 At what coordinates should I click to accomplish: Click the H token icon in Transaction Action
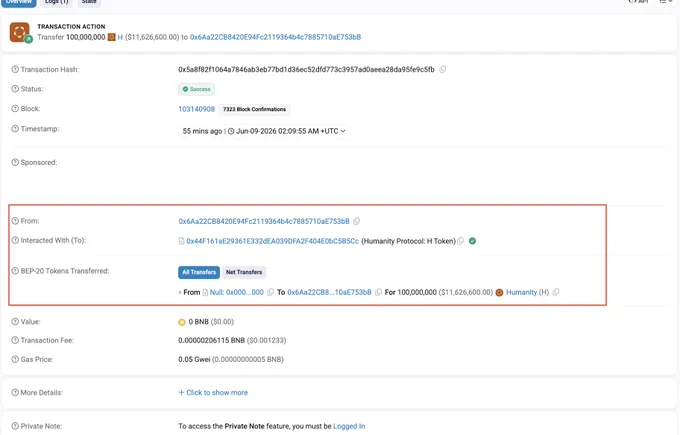[111, 37]
